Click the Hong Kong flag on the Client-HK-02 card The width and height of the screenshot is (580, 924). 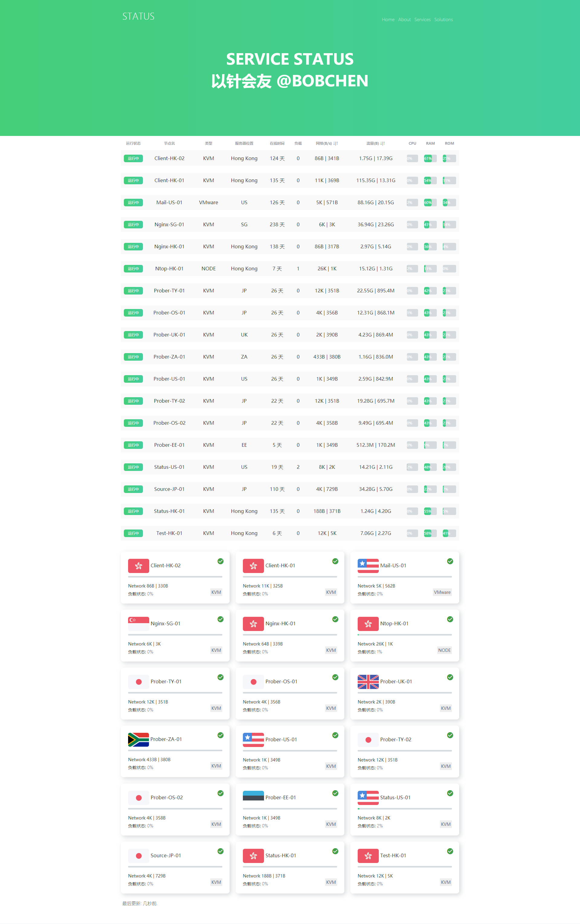coord(138,565)
